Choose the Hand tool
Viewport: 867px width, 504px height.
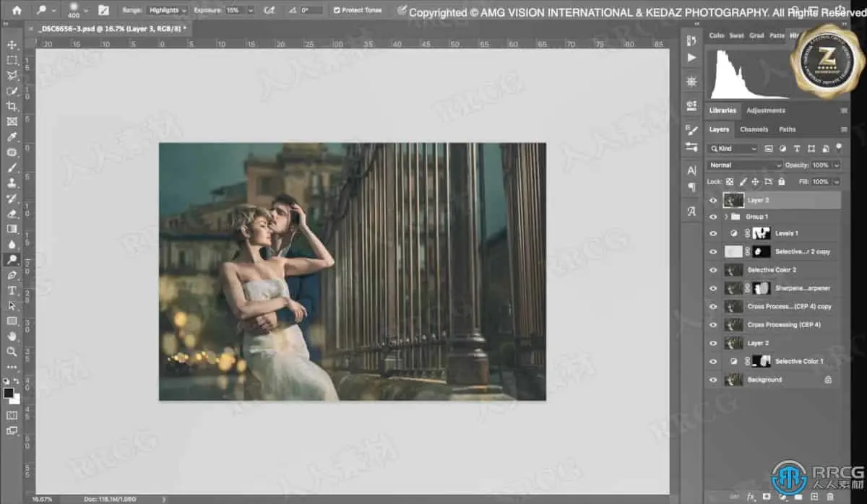point(12,336)
